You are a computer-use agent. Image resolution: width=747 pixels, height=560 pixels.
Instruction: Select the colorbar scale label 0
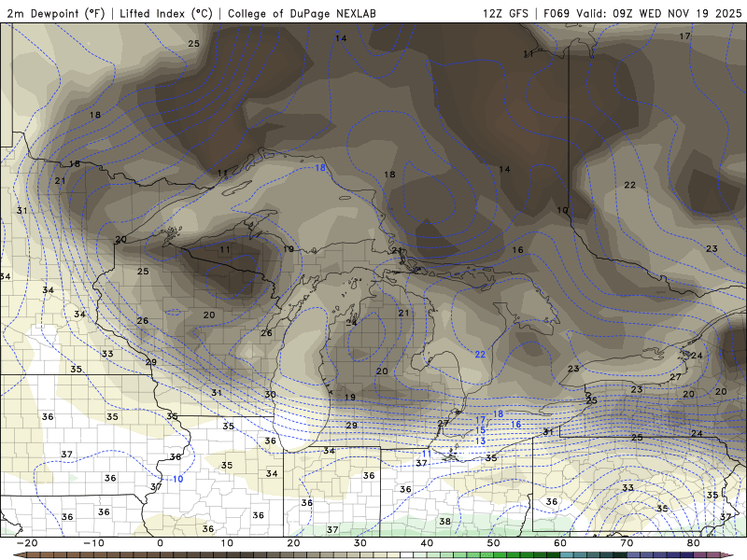pyautogui.click(x=160, y=543)
